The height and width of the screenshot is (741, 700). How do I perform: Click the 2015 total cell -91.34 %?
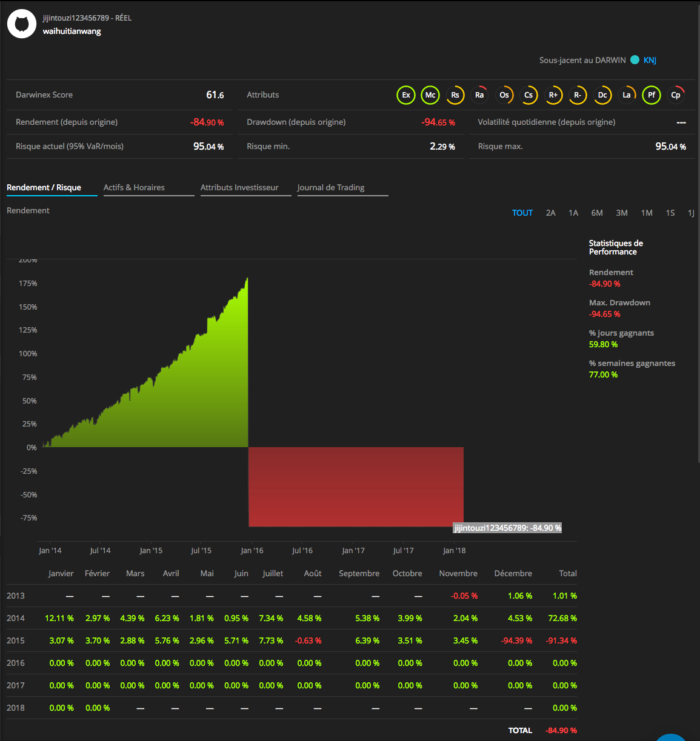(561, 641)
